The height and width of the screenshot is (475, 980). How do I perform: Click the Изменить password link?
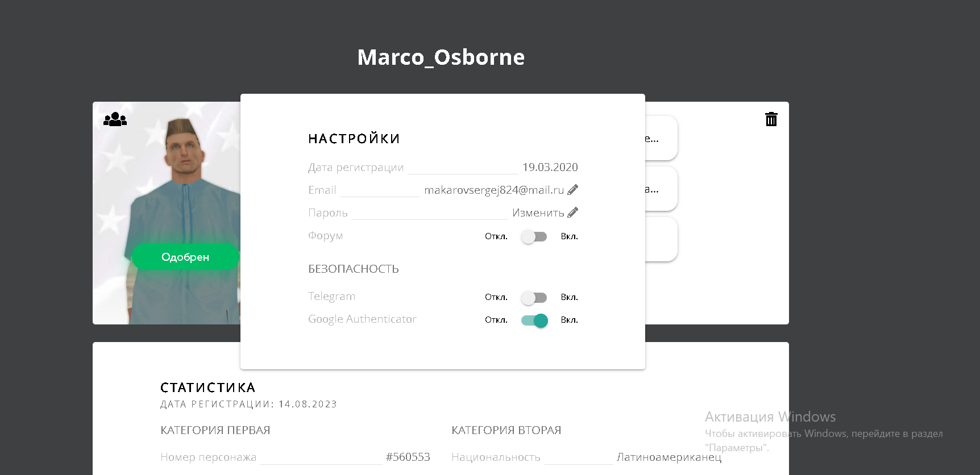[x=538, y=213]
